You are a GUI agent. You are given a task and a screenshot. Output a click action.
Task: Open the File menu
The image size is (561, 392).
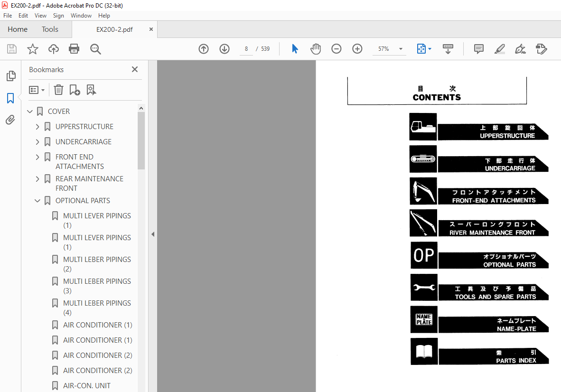point(8,15)
